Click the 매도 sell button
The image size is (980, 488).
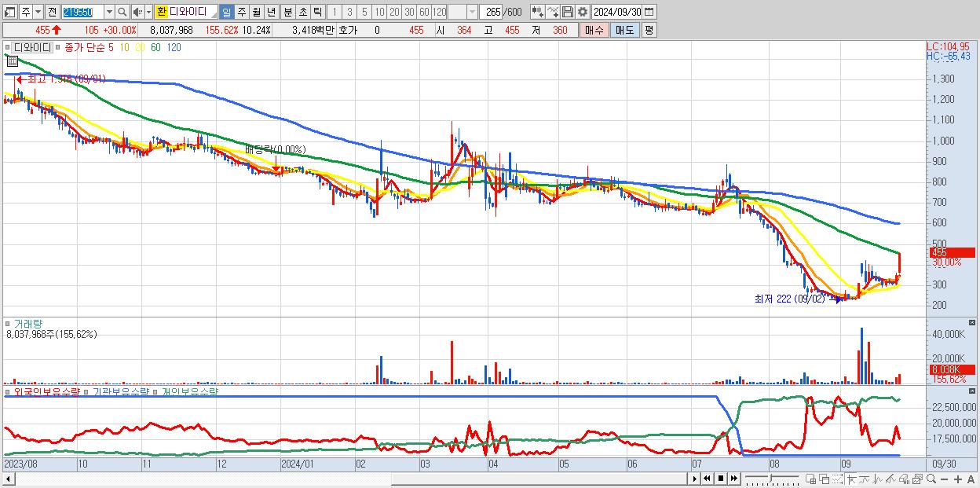[624, 30]
